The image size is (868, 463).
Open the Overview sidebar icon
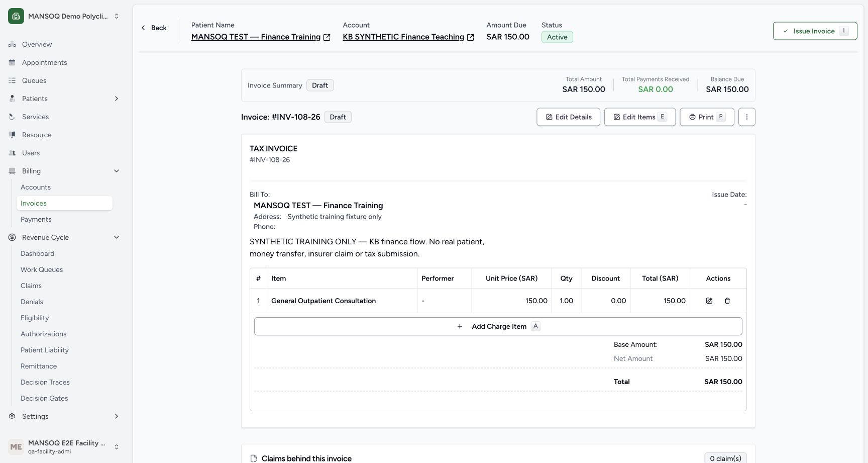(x=12, y=44)
